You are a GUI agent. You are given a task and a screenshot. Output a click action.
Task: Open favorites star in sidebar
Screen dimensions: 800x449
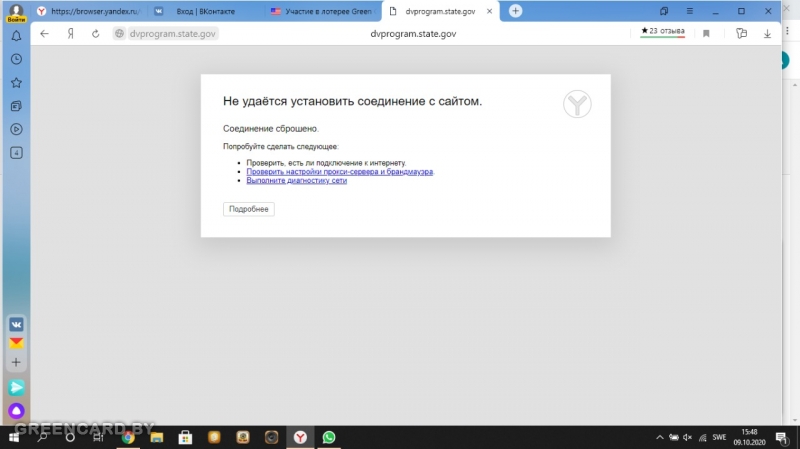(16, 83)
